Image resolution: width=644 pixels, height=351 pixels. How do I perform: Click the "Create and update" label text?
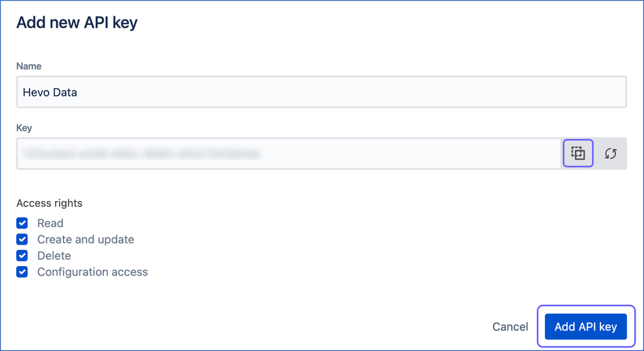(x=86, y=239)
